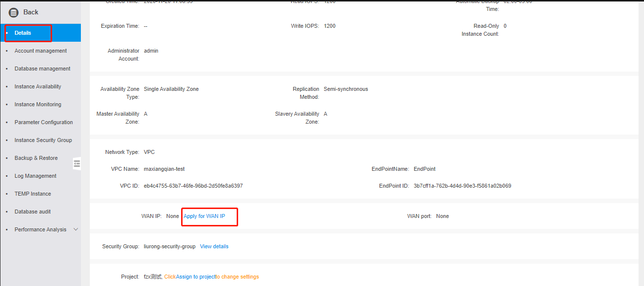Click Semi-synchronous replication value

point(346,89)
